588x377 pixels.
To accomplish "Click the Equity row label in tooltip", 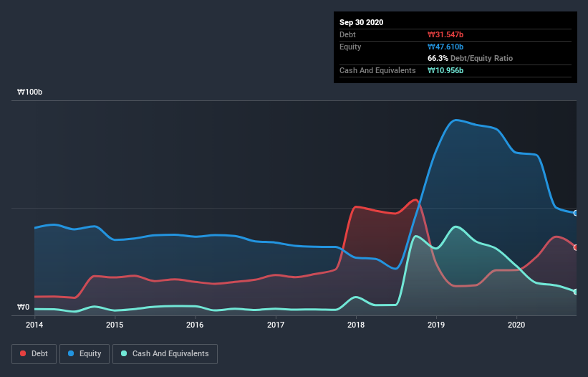I will tap(350, 47).
